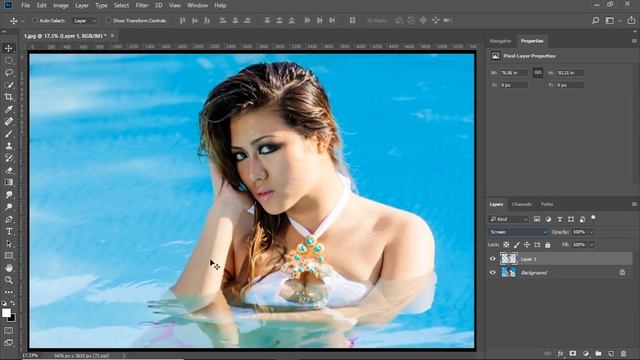Open the Properties panel flyout menu
The image size is (640, 360).
tap(634, 41)
